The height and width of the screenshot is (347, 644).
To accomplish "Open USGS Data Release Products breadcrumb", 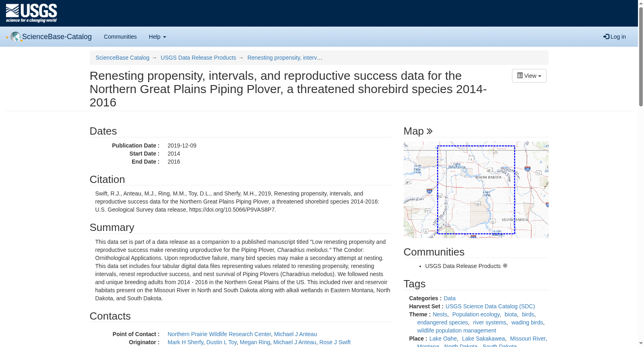I will tap(198, 58).
